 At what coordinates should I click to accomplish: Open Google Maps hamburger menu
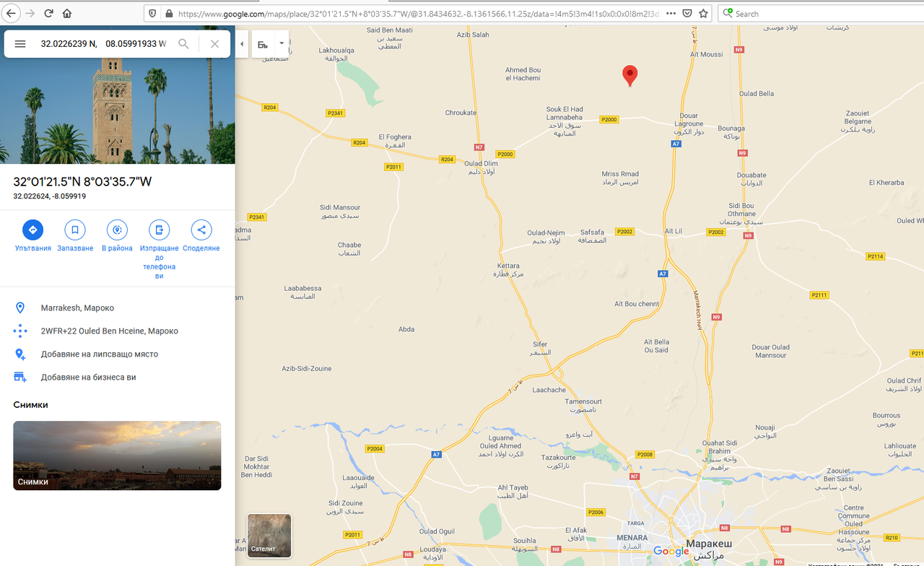[20, 44]
